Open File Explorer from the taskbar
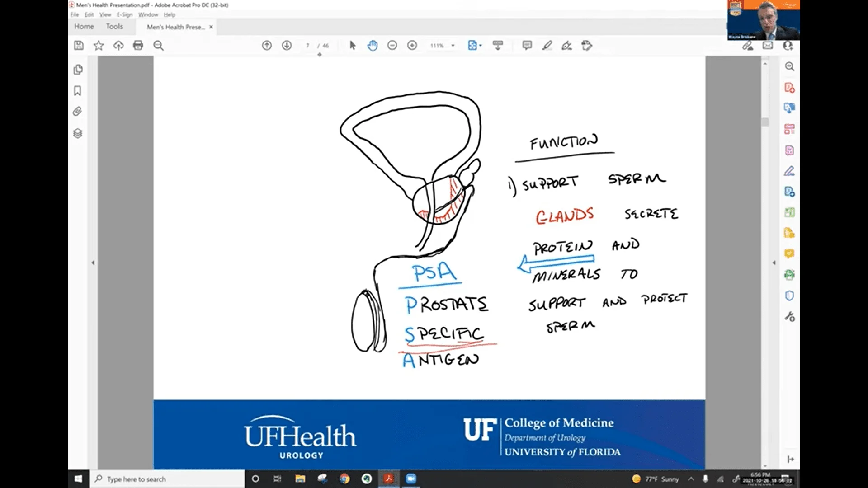The height and width of the screenshot is (488, 868). (300, 479)
